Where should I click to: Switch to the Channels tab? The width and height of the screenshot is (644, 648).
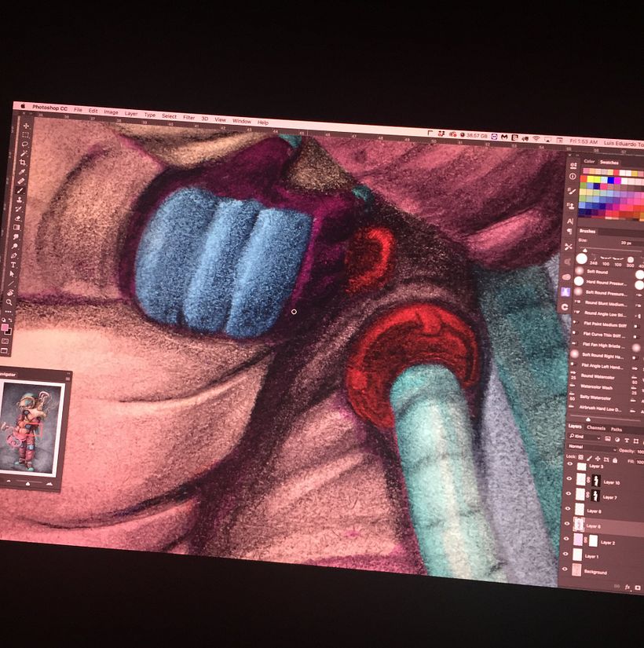point(597,427)
